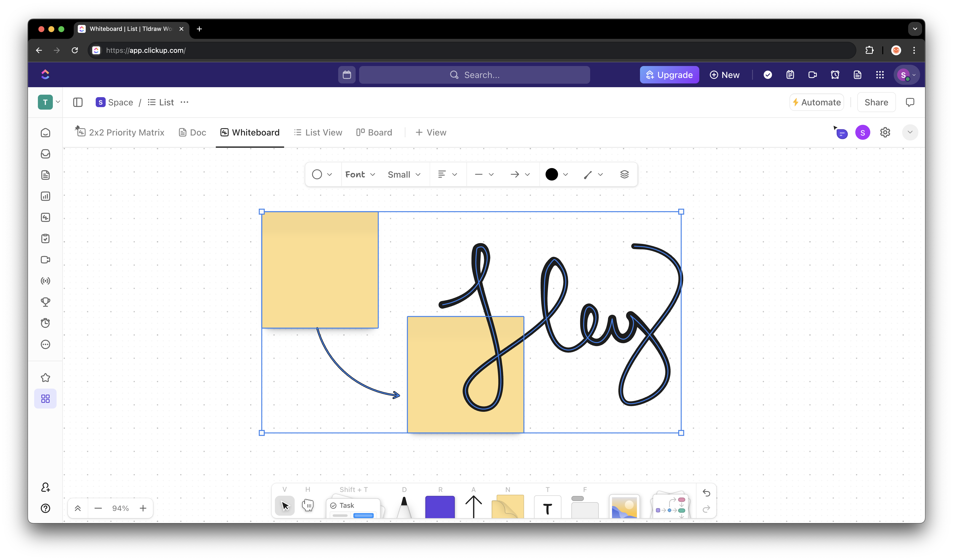Screen dimensions: 953x560
Task: Select the purple Rectangle shape tool
Action: tap(439, 507)
